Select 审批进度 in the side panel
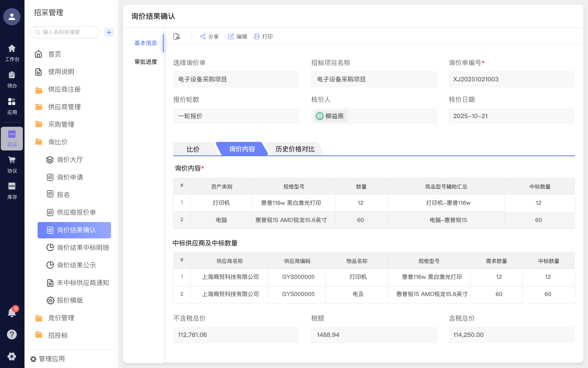The width and height of the screenshot is (588, 368). click(x=146, y=62)
